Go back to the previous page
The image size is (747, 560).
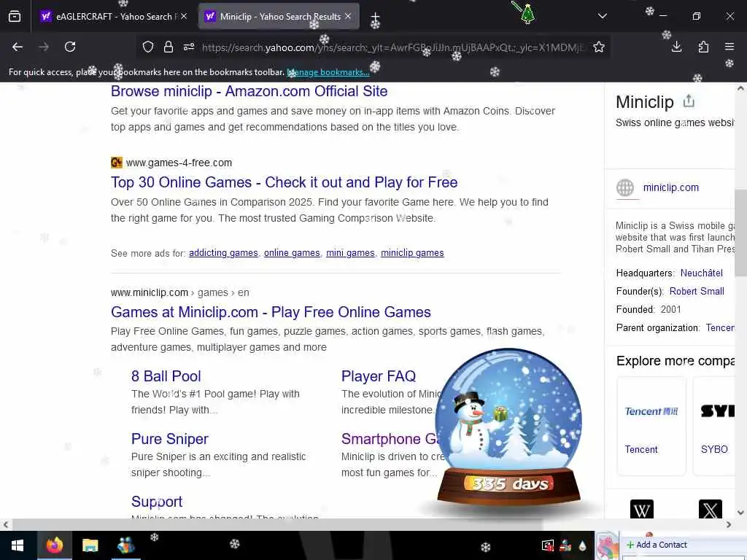tap(18, 47)
